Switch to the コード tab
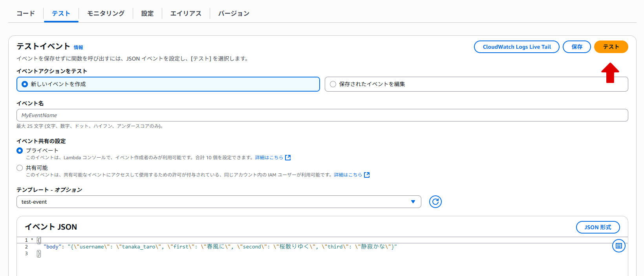Viewport: 644px width, 276px height. click(26, 13)
